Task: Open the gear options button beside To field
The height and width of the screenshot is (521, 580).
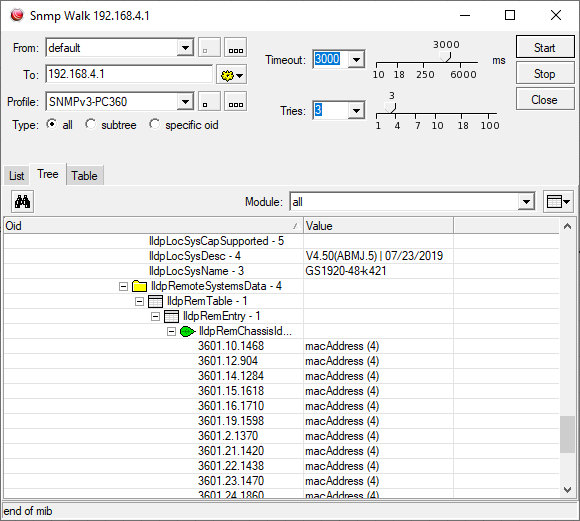Action: (232, 75)
